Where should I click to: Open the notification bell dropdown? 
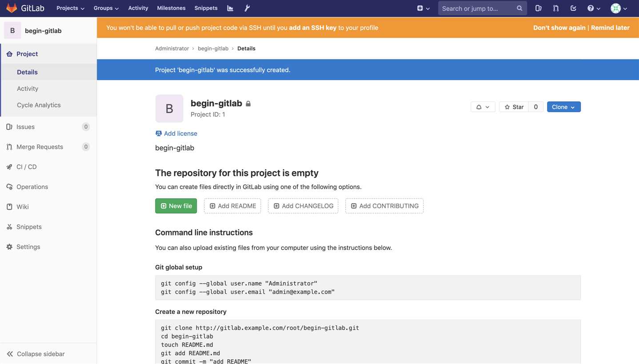coord(483,107)
